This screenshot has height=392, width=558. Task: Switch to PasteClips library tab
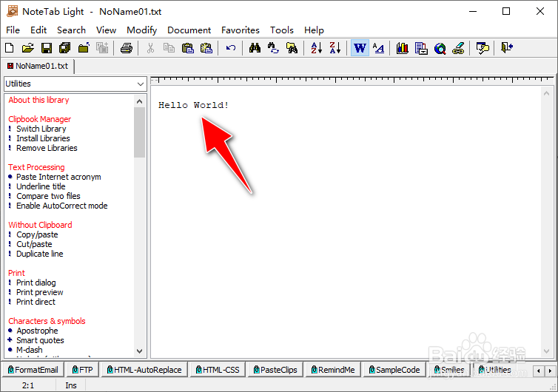coord(275,370)
